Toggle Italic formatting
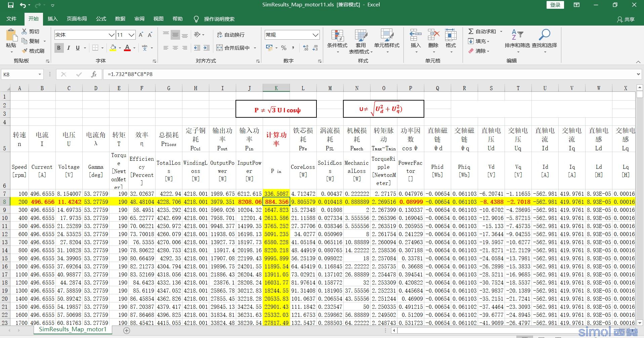The height and width of the screenshot is (338, 644). (x=68, y=48)
